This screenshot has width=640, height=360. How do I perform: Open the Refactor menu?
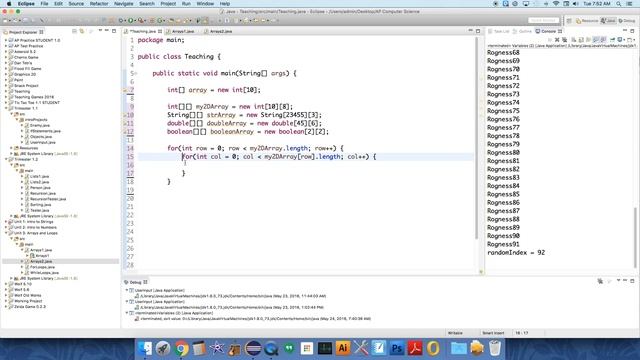(99, 4)
